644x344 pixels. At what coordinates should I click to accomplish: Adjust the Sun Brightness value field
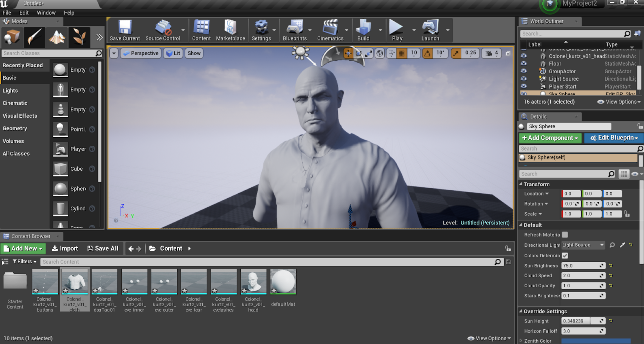(x=583, y=265)
